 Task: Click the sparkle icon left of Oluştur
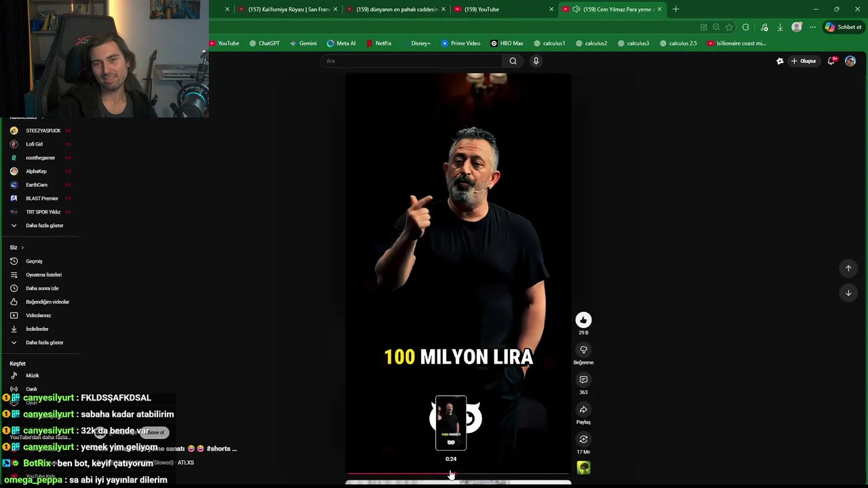click(780, 61)
